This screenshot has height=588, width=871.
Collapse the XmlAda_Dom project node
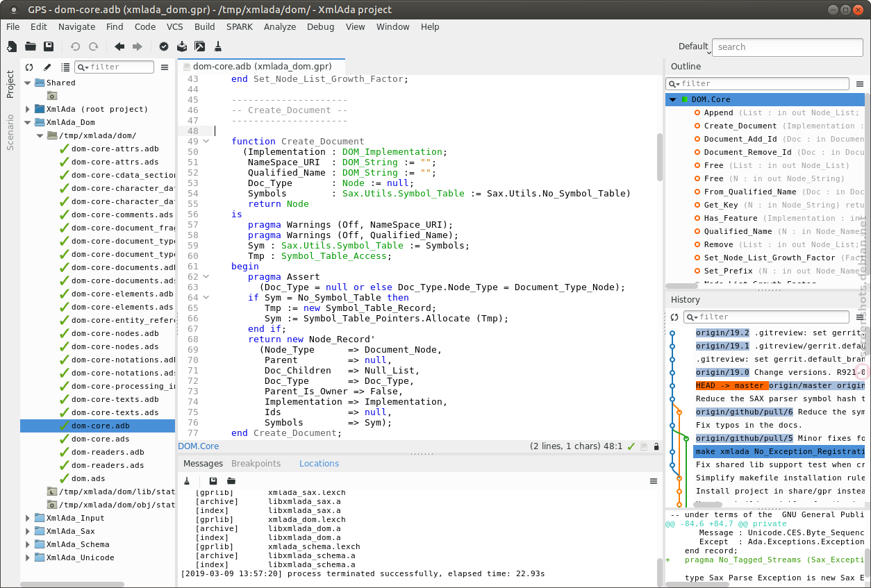click(28, 122)
